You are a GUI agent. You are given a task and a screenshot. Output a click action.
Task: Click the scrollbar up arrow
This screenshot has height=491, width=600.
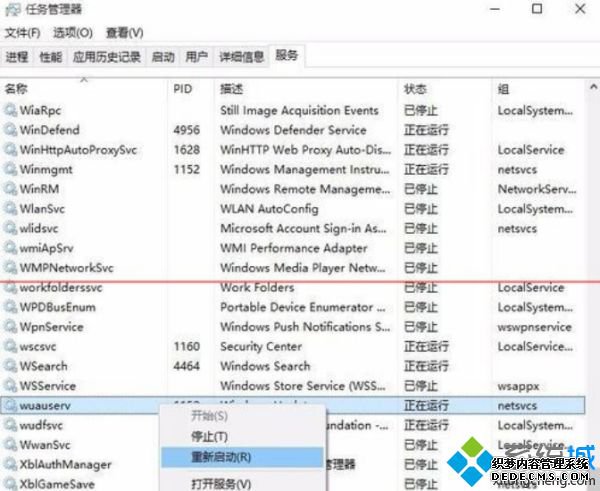click(x=593, y=87)
